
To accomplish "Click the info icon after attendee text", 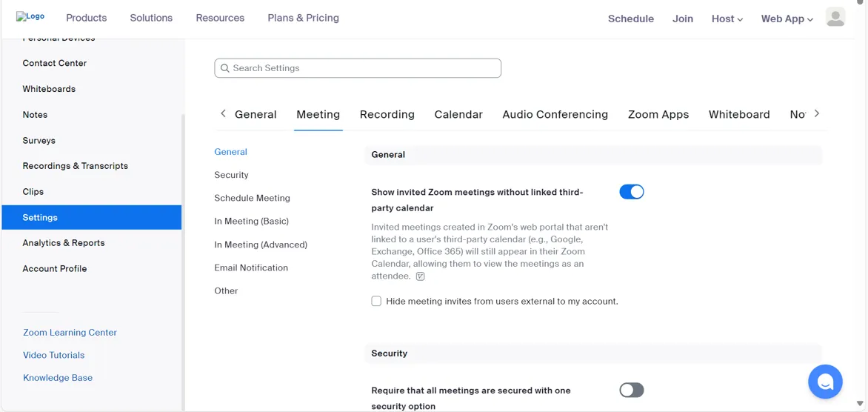I will tap(421, 276).
